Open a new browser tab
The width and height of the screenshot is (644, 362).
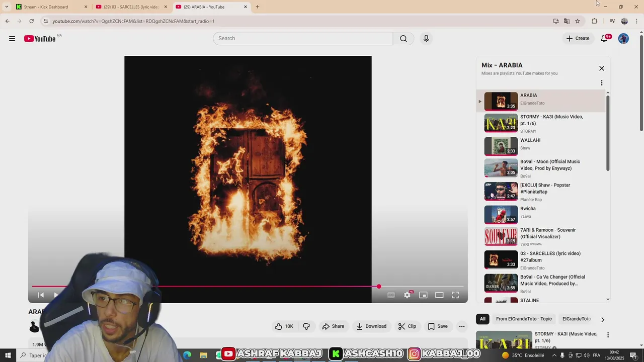258,7
